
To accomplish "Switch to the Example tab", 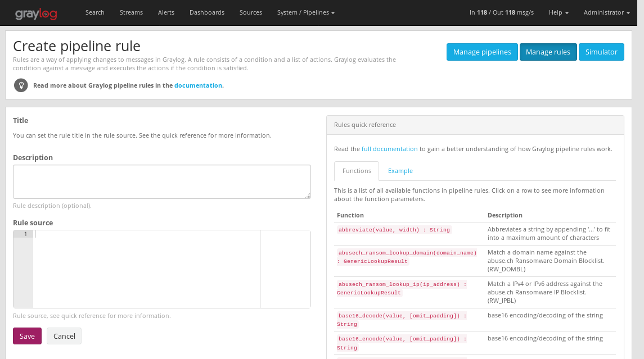I will pos(400,171).
